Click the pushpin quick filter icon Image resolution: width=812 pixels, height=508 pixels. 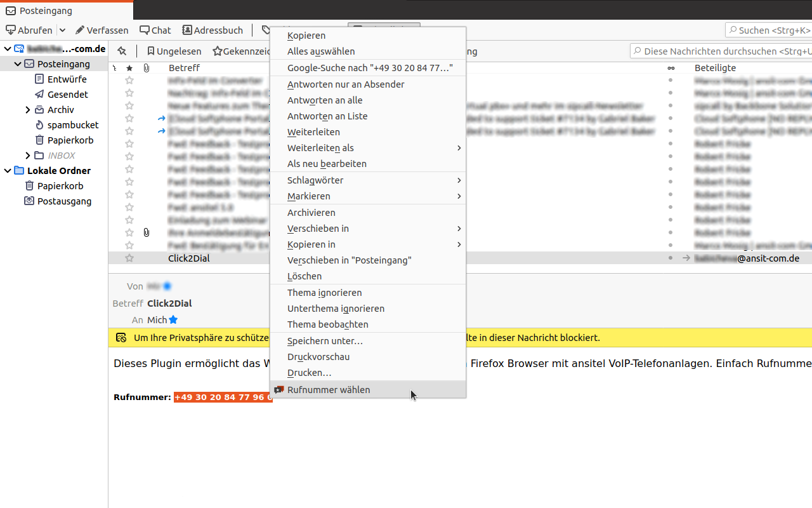pos(122,51)
